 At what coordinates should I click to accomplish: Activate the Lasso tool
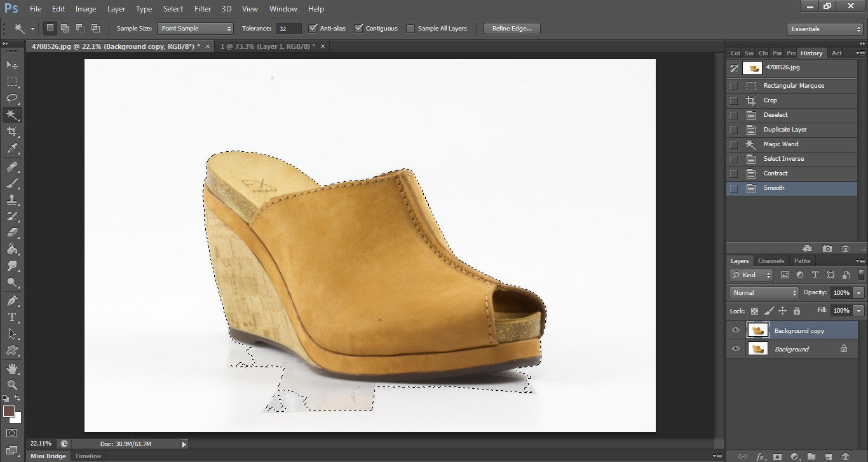pyautogui.click(x=13, y=99)
